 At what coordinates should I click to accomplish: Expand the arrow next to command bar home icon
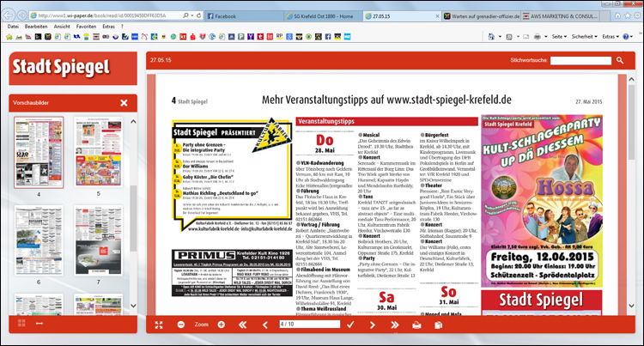500,37
